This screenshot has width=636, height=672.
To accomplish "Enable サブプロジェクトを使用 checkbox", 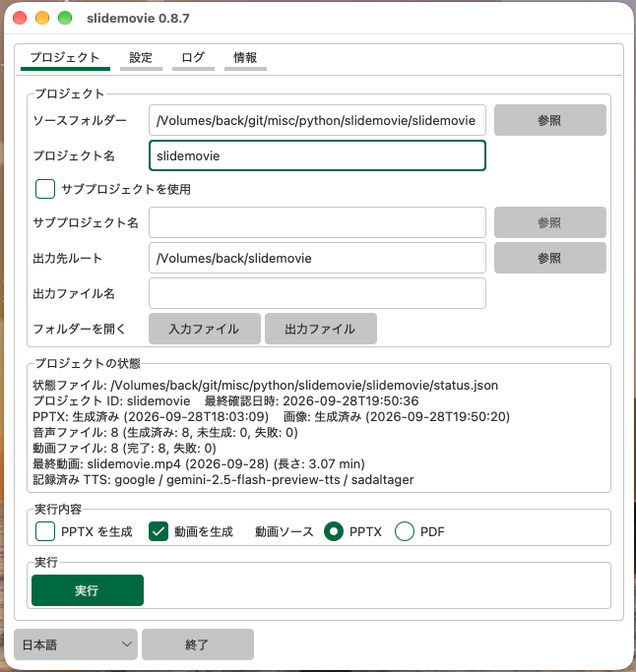I will 45,189.
